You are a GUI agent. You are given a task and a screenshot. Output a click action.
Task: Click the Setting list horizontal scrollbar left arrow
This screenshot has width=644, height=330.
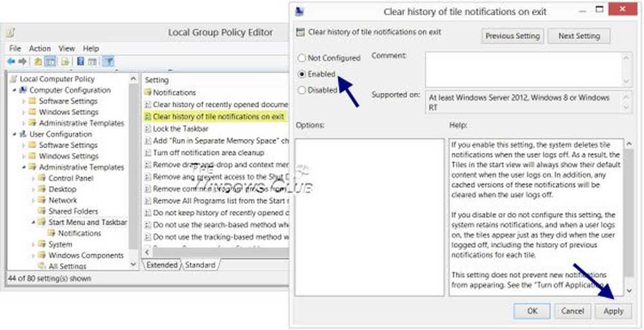(x=147, y=252)
